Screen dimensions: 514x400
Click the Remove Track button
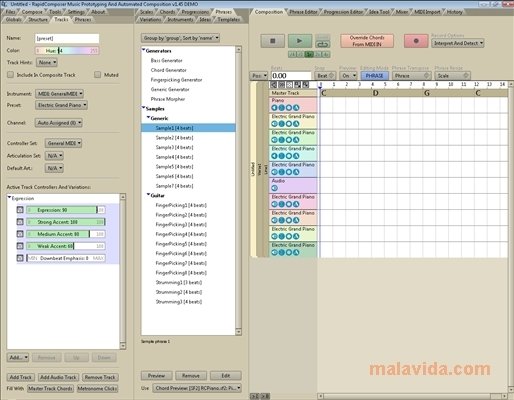(100, 377)
